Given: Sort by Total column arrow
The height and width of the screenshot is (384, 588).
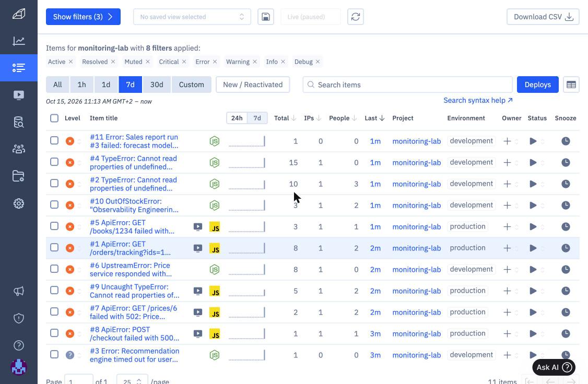Looking at the screenshot, I should [293, 118].
